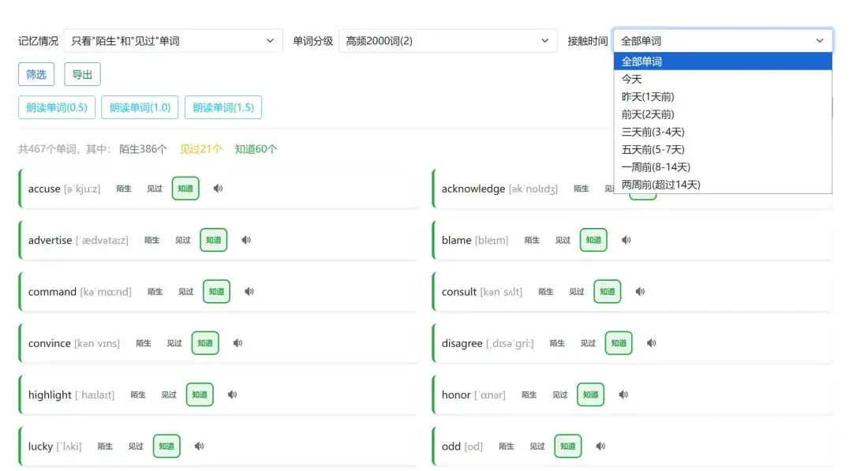Click the 导出 export button
This screenshot has height=471, width=868.
coord(82,73)
